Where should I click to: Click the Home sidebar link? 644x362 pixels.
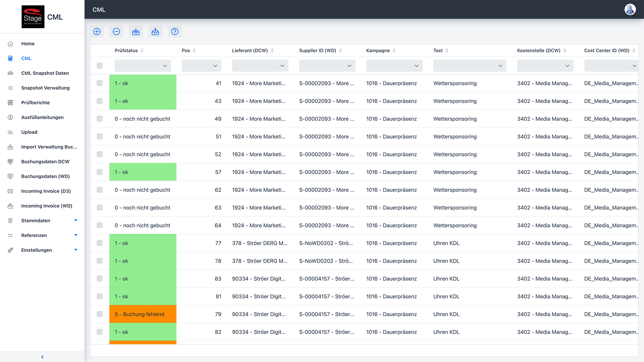(28, 44)
